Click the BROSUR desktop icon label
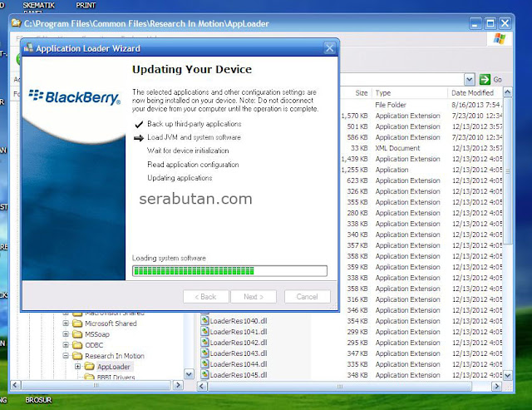The width and height of the screenshot is (532, 410). pyautogui.click(x=38, y=400)
